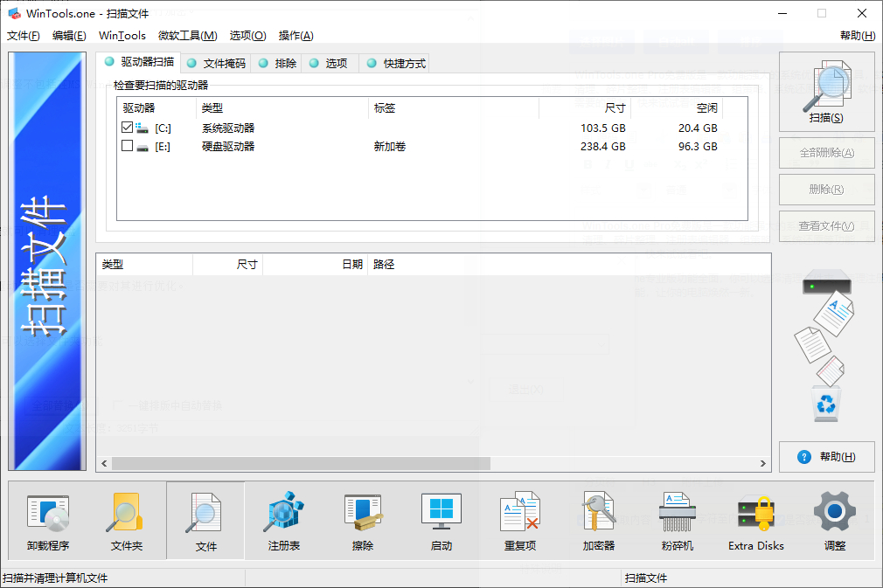Open the 卸载程序 (Uninstall Programs) tool
This screenshot has width=883, height=588.
pyautogui.click(x=47, y=521)
